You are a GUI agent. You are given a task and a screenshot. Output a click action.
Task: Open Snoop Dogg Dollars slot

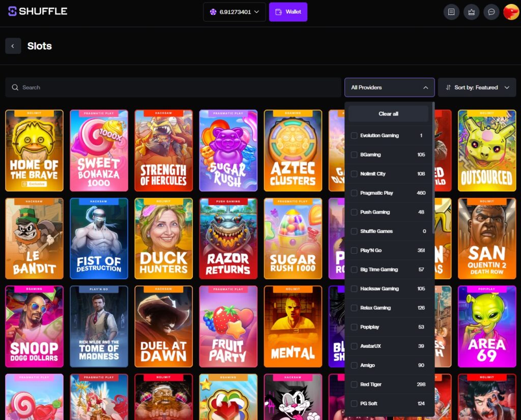coord(34,327)
